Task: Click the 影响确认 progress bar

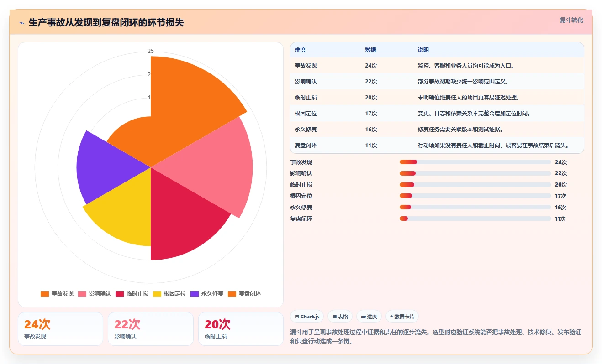Action: point(475,173)
